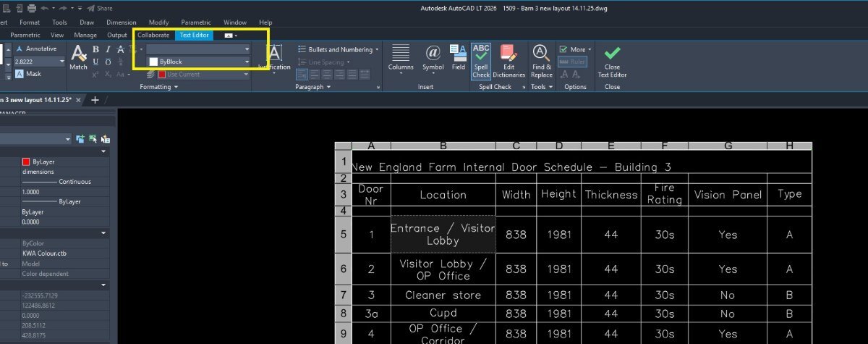Screen dimensions: 868x344
Task: Expand the Paragraph panel
Action: point(312,87)
